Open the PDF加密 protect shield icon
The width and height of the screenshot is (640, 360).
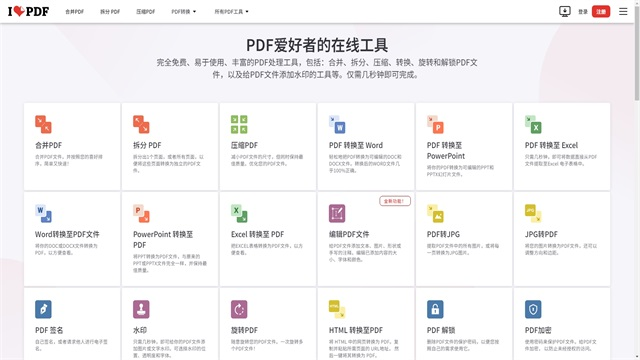pos(533,309)
